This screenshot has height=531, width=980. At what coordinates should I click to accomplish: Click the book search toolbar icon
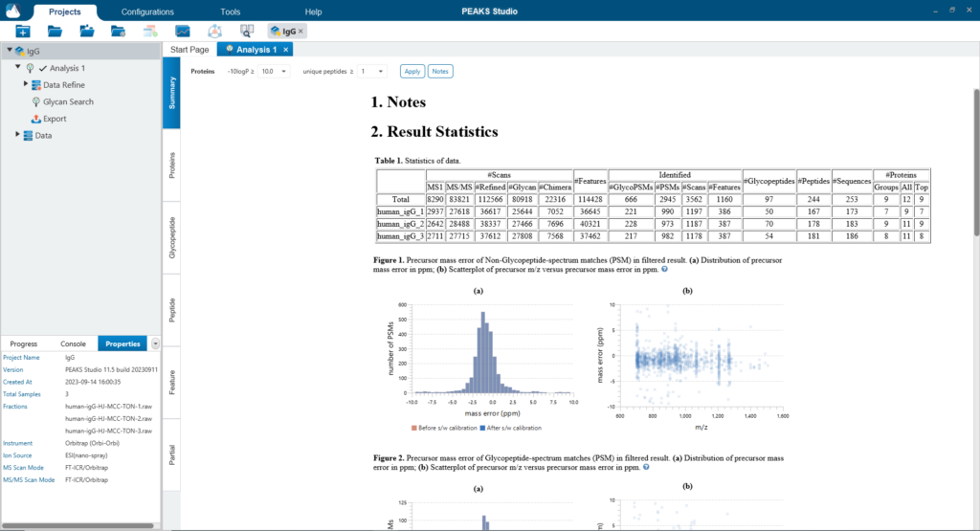tap(247, 32)
